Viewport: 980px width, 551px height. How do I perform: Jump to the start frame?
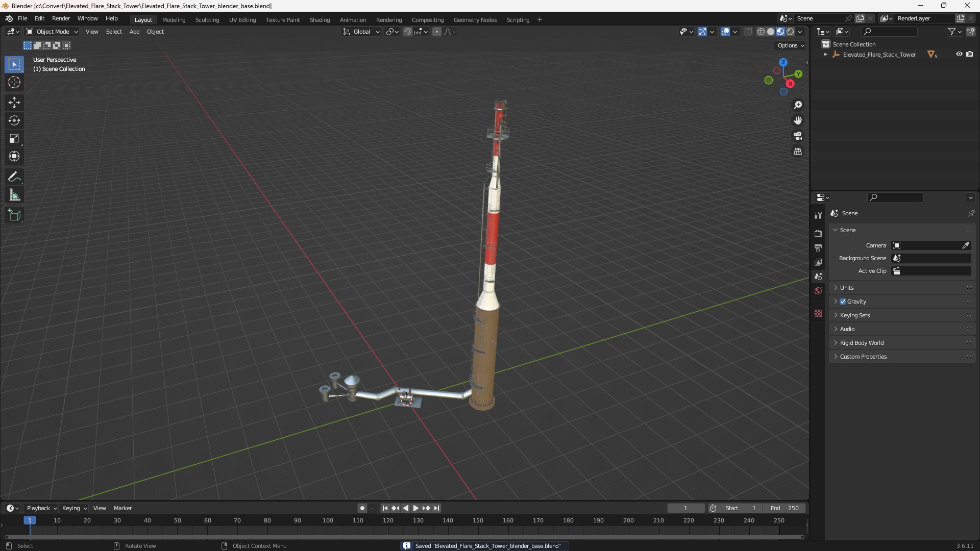tap(385, 508)
